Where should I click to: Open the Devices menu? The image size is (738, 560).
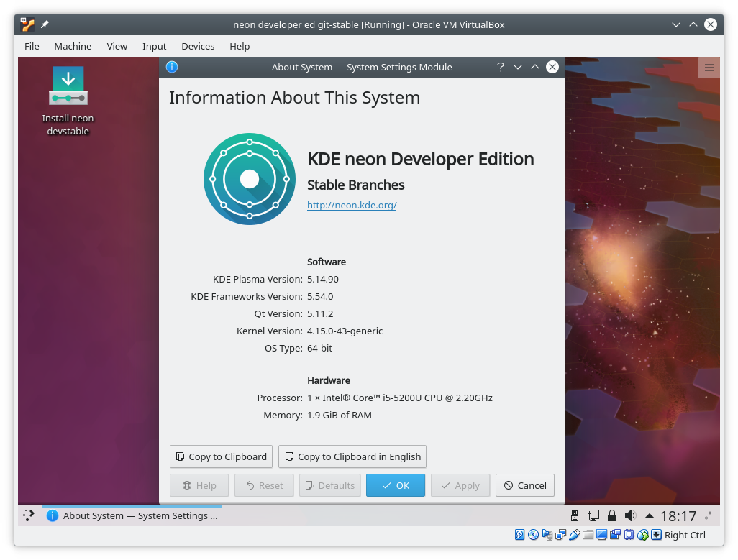(198, 46)
